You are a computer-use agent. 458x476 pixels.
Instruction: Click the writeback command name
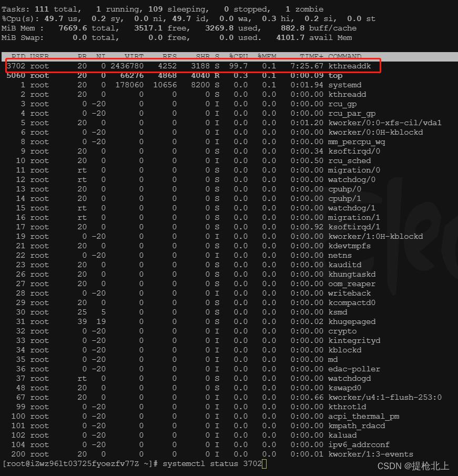point(349,293)
